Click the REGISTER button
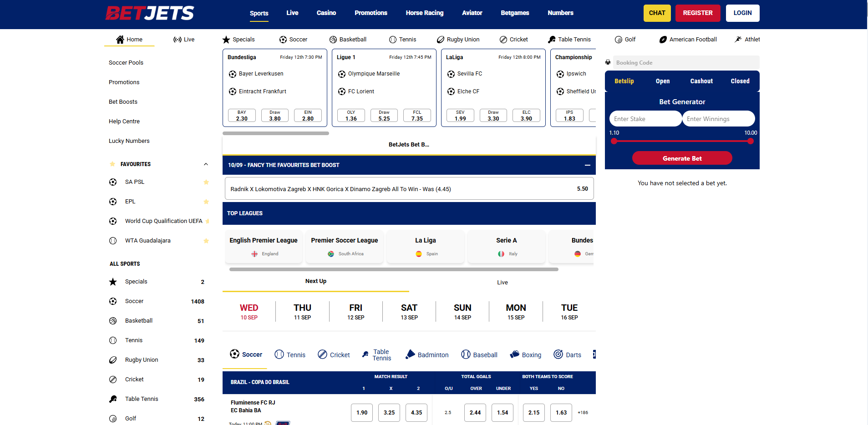Image resolution: width=868 pixels, height=425 pixels. (698, 13)
